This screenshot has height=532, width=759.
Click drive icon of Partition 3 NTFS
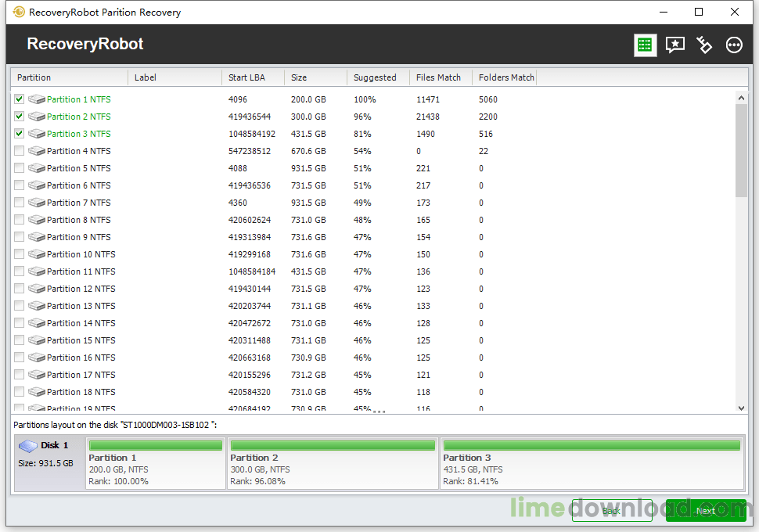[x=36, y=134]
